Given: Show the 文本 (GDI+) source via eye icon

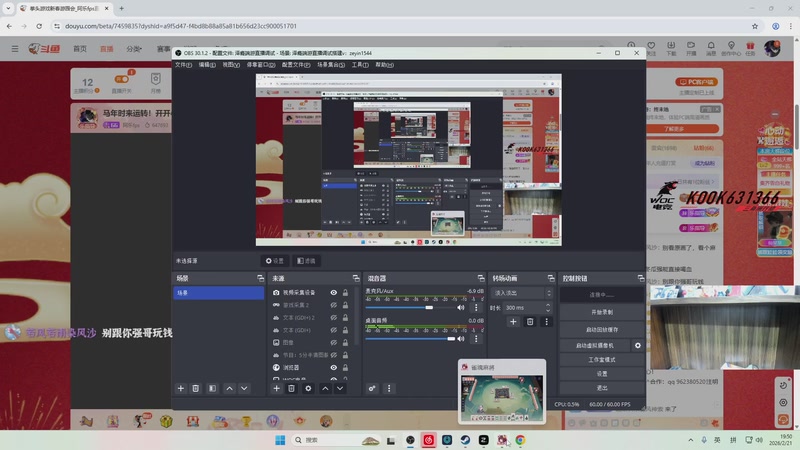Looking at the screenshot, I should coord(334,330).
